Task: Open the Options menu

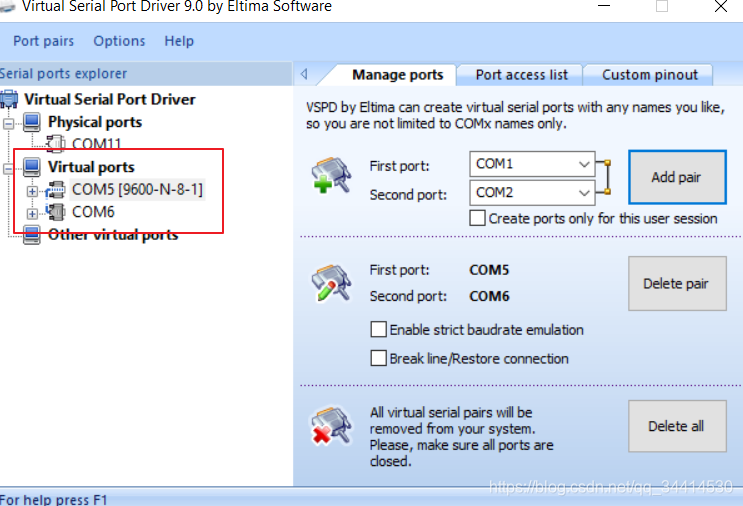Action: pos(119,41)
